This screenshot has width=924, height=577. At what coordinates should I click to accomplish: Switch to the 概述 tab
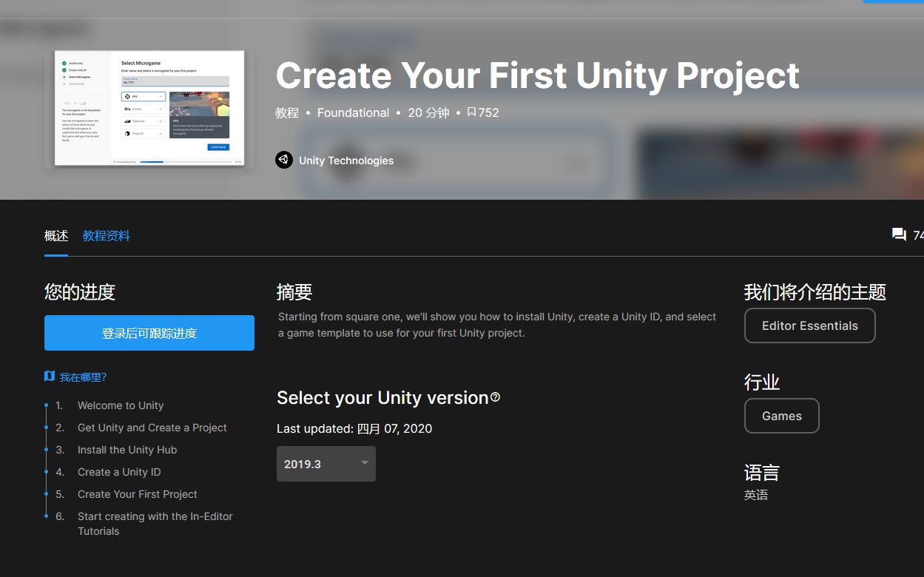point(56,236)
